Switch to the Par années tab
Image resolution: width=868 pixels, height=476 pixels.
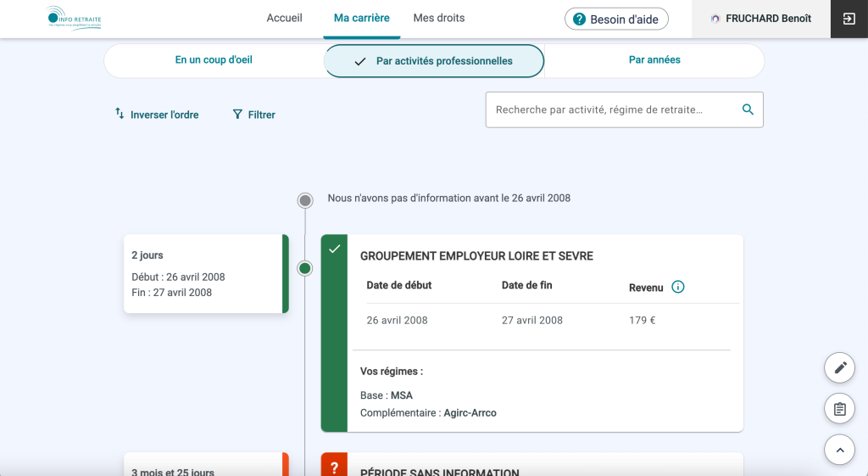(x=654, y=60)
